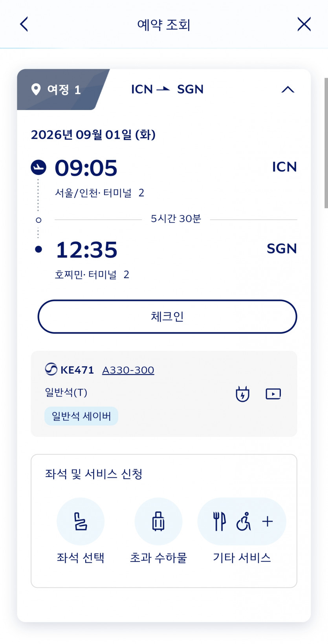Tap the in-seat power outlet icon
The width and height of the screenshot is (328, 644).
pos(242,394)
